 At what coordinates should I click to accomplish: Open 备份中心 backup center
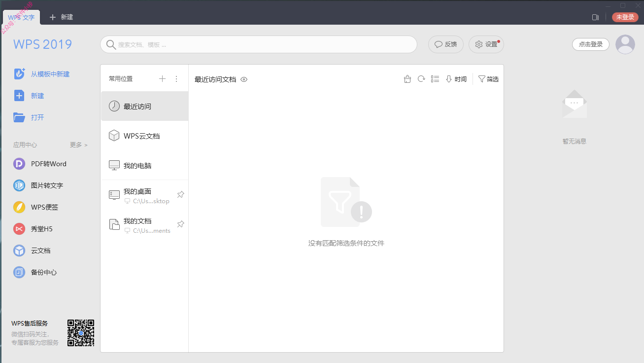click(35, 272)
